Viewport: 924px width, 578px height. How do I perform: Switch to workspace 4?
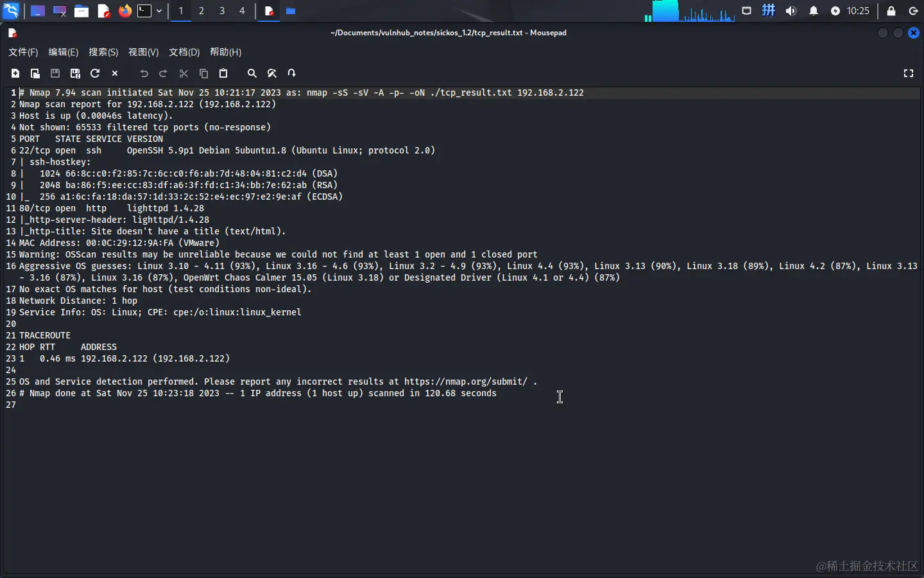tap(243, 11)
